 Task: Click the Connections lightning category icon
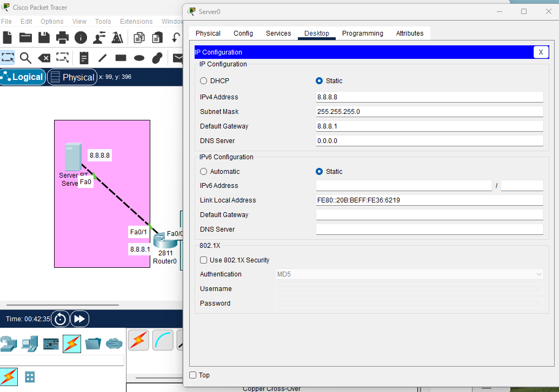(72, 344)
